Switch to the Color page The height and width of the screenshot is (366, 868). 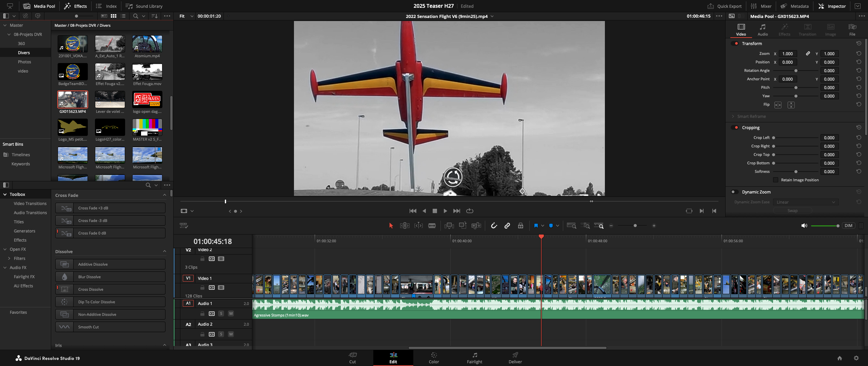click(x=434, y=358)
